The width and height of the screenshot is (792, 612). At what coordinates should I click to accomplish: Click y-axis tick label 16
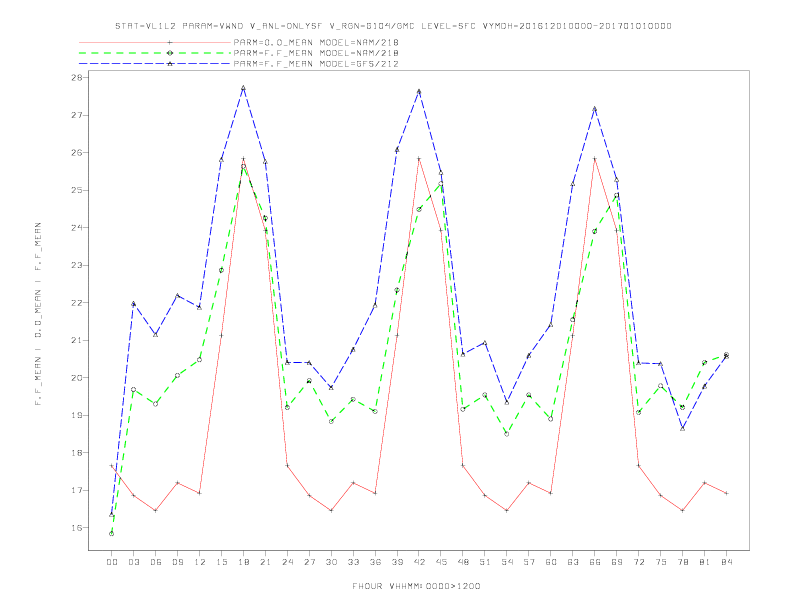coord(76,528)
